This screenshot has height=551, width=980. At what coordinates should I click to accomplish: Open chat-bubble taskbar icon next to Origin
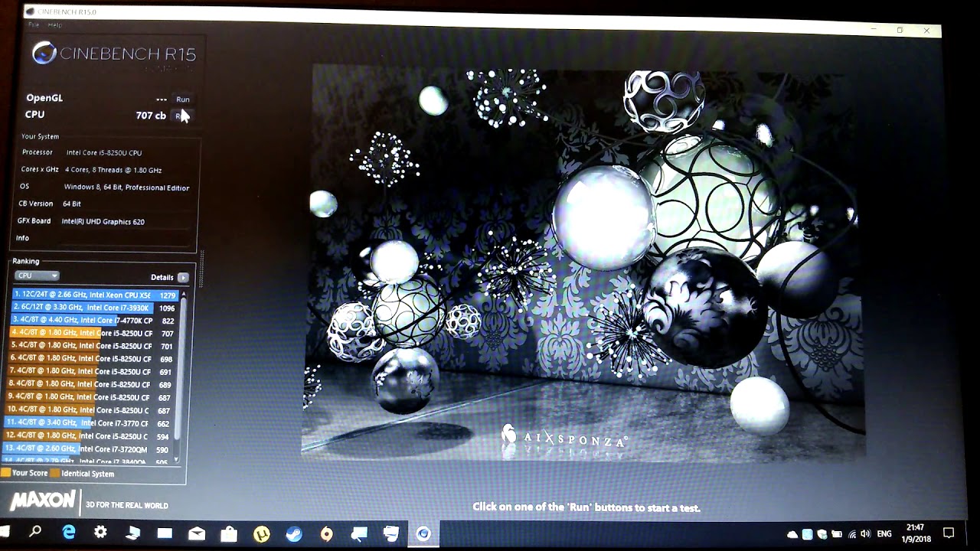pyautogui.click(x=359, y=533)
